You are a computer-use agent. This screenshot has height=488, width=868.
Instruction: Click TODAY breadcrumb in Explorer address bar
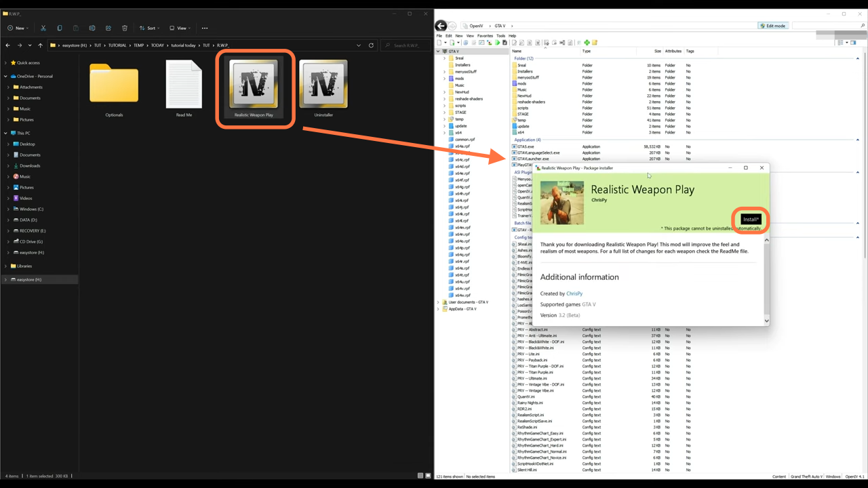[157, 45]
